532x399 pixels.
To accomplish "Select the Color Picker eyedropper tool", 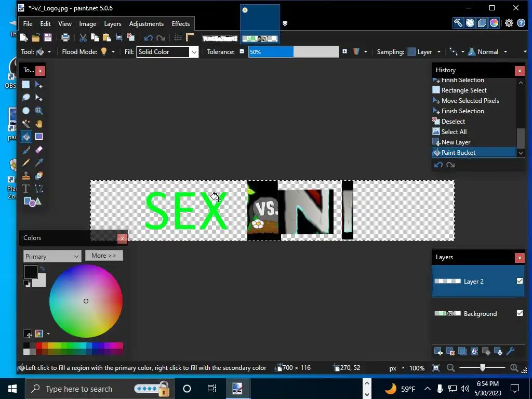I will tap(38, 163).
